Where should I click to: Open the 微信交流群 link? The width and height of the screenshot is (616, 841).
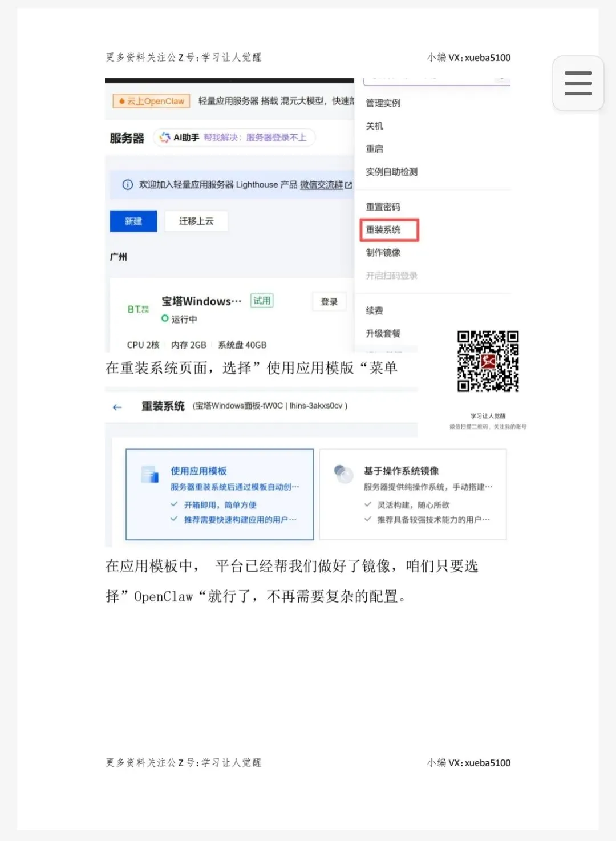pos(321,185)
